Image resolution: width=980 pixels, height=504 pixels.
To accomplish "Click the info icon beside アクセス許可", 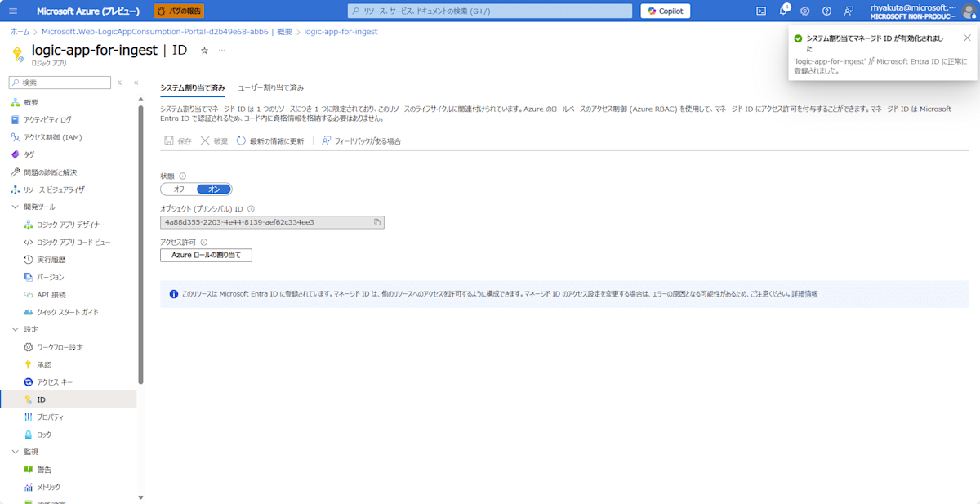I will point(203,242).
